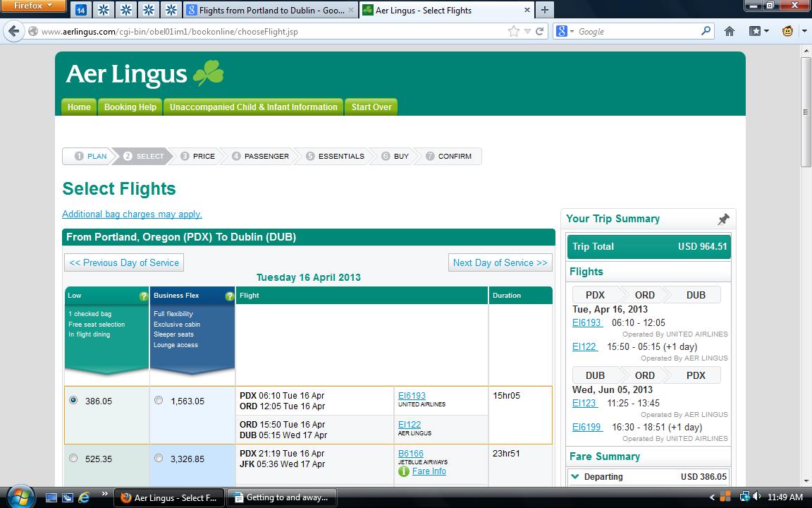Open the Additional bag charges may apply link
812x508 pixels.
coord(132,214)
